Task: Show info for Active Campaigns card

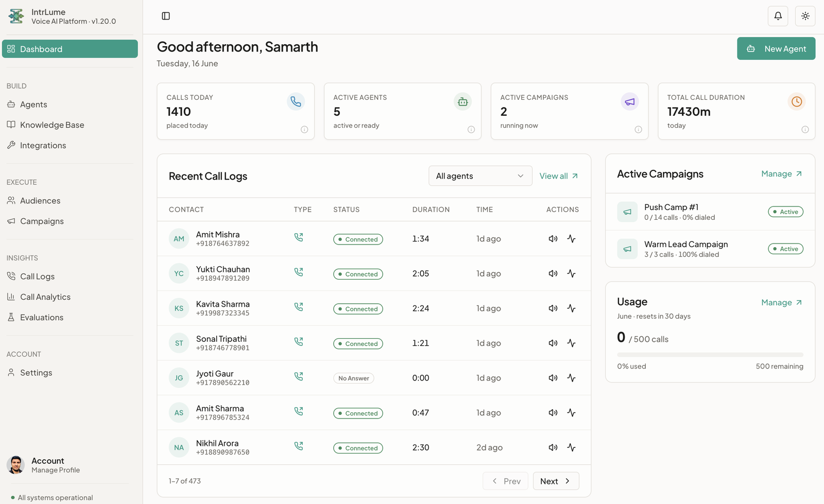Action: [x=638, y=130]
